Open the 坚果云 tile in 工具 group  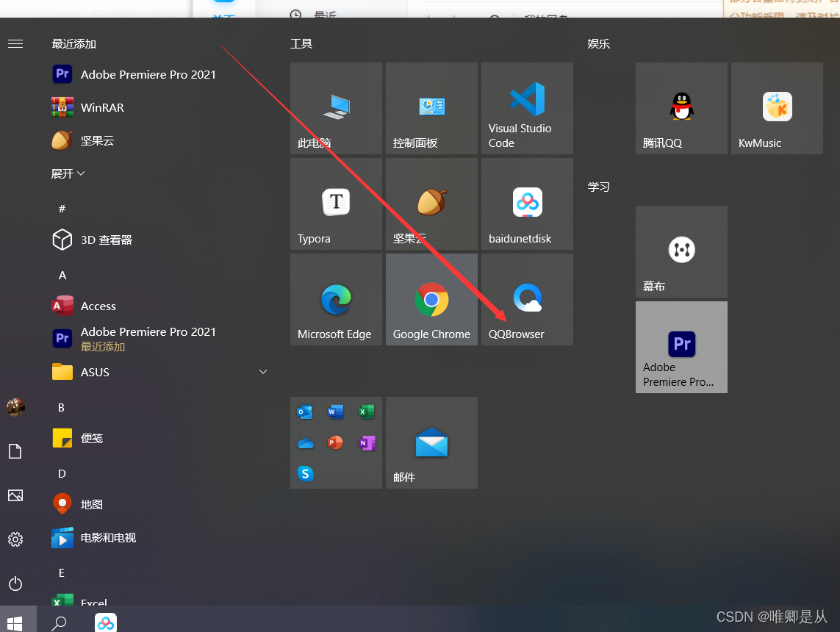(431, 204)
